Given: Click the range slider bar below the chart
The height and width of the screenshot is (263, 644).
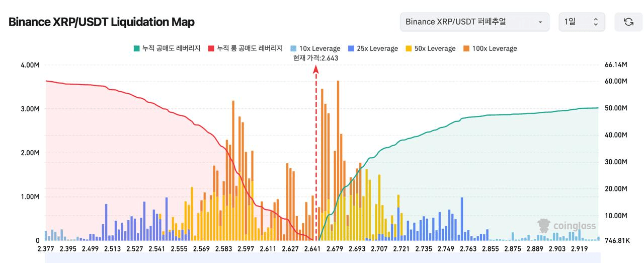Looking at the screenshot, I should [x=322, y=258].
